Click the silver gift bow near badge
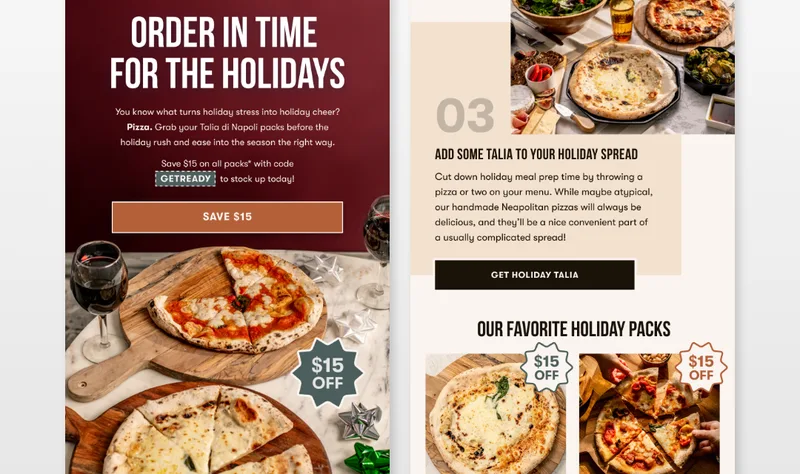The height and width of the screenshot is (474, 800). (360, 420)
